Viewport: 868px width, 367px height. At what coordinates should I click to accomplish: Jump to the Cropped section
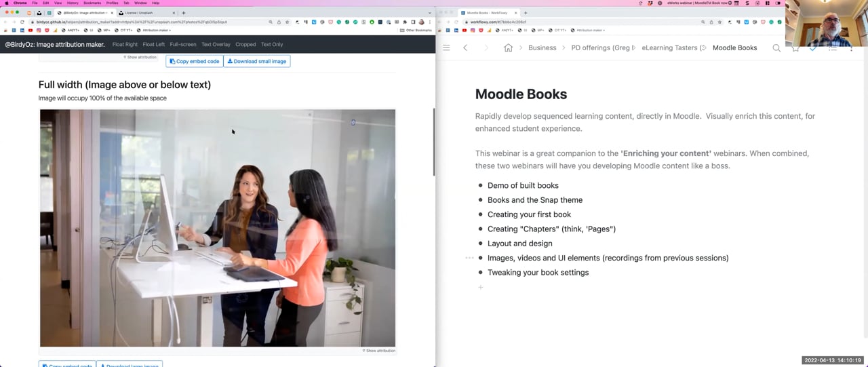pos(245,45)
